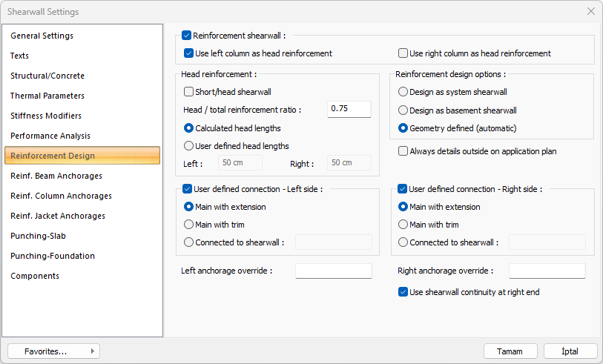Pick Main with trim for left side

click(x=189, y=225)
